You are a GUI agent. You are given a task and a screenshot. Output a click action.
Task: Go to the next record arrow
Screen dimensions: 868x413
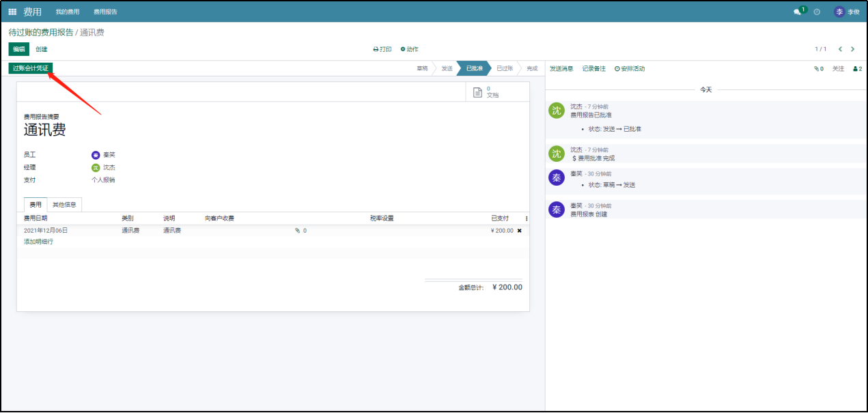coord(853,49)
